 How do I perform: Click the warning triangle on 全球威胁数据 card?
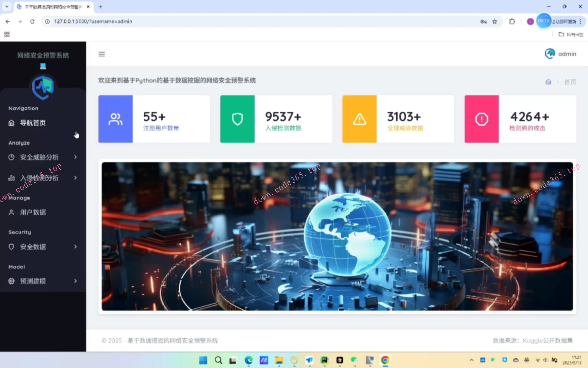tap(359, 119)
